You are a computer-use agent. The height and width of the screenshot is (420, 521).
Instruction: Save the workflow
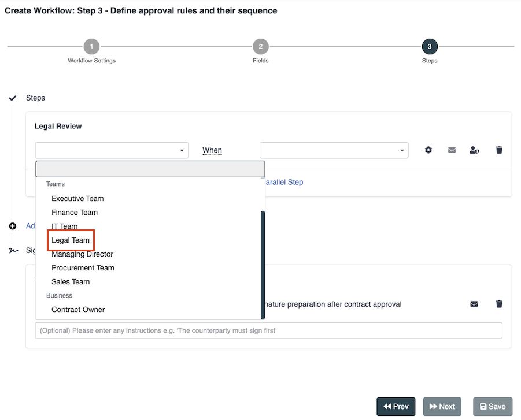(x=492, y=406)
